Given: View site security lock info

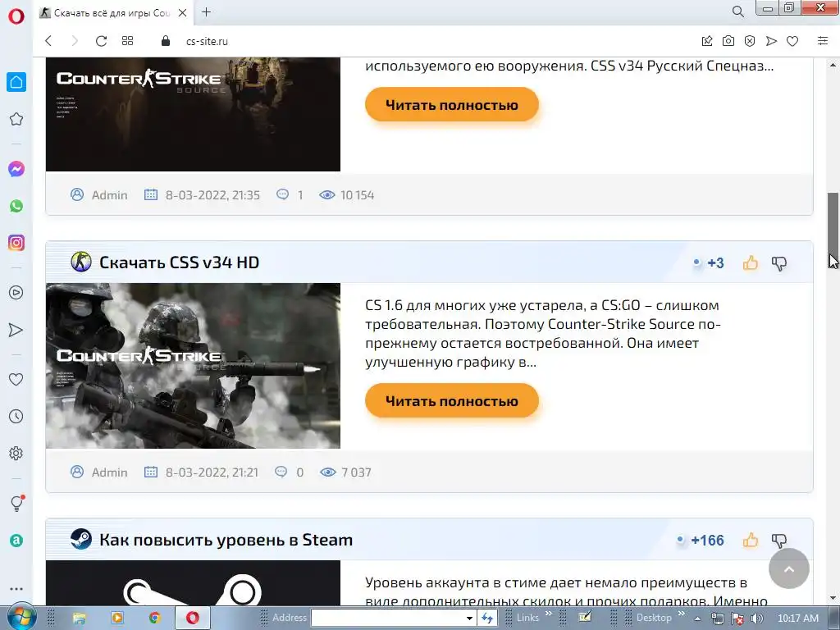Looking at the screenshot, I should click(x=166, y=41).
